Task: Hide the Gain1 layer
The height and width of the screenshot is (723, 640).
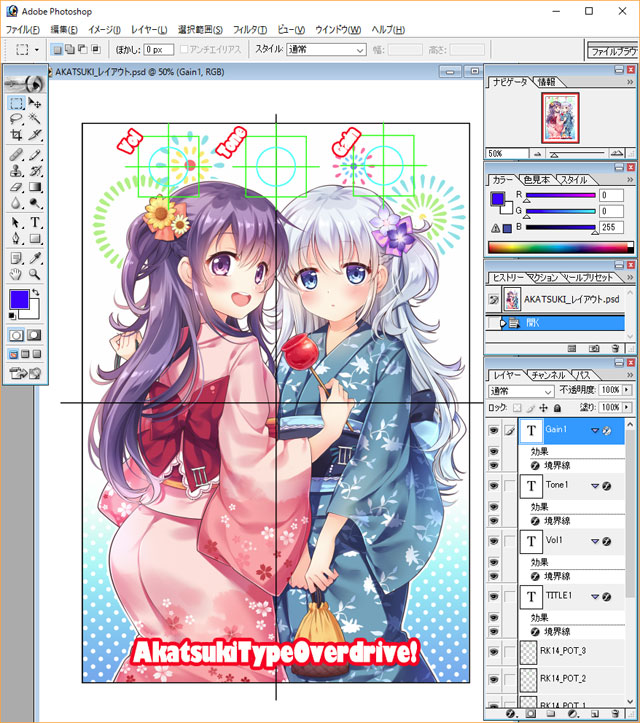Action: [x=494, y=431]
